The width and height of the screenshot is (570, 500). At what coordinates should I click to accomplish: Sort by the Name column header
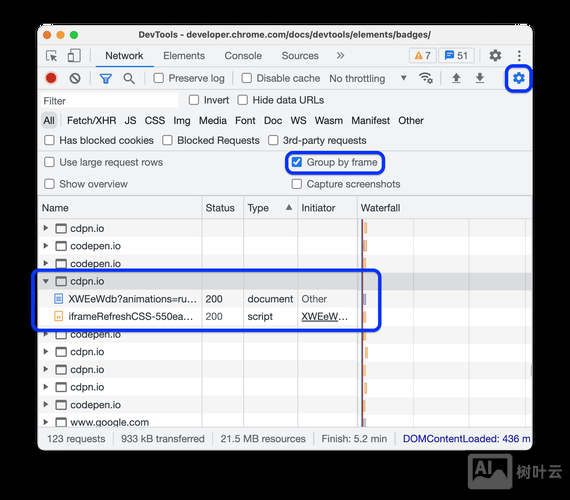[x=120, y=208]
